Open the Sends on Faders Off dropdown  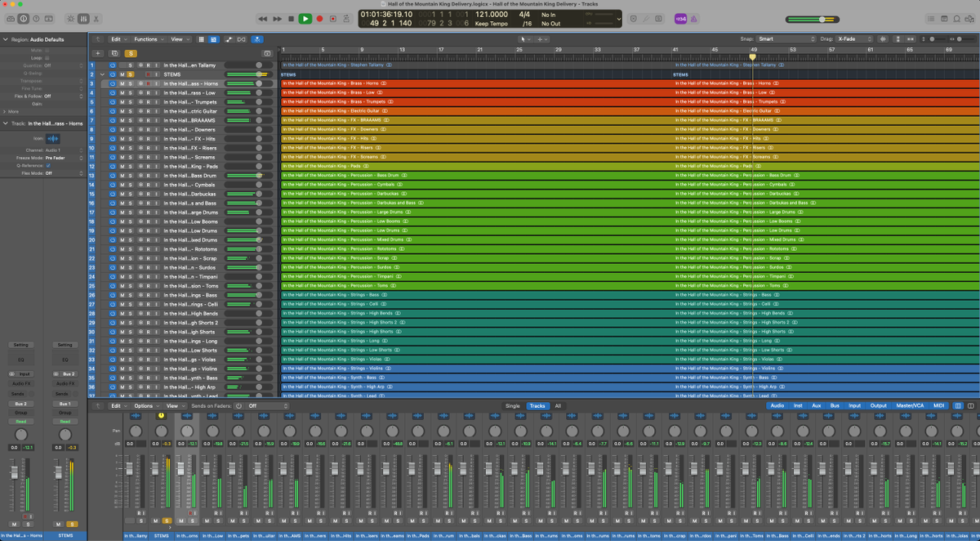tap(268, 405)
